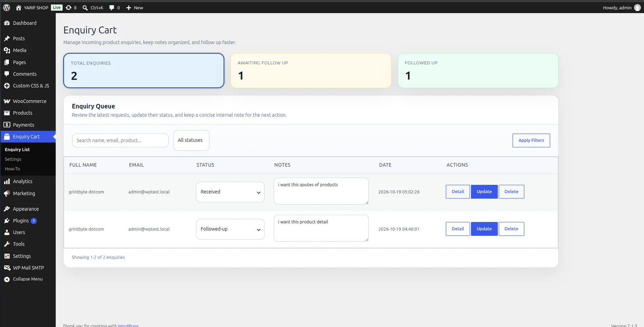Image resolution: width=644 pixels, height=327 pixels.
Task: Click Detail for the Followed-up enquiry
Action: pos(458,229)
